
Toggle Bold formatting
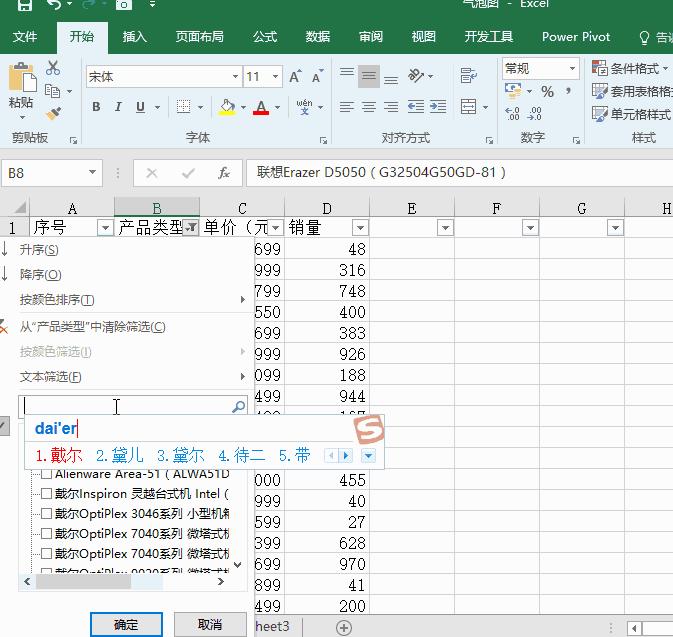click(x=96, y=106)
